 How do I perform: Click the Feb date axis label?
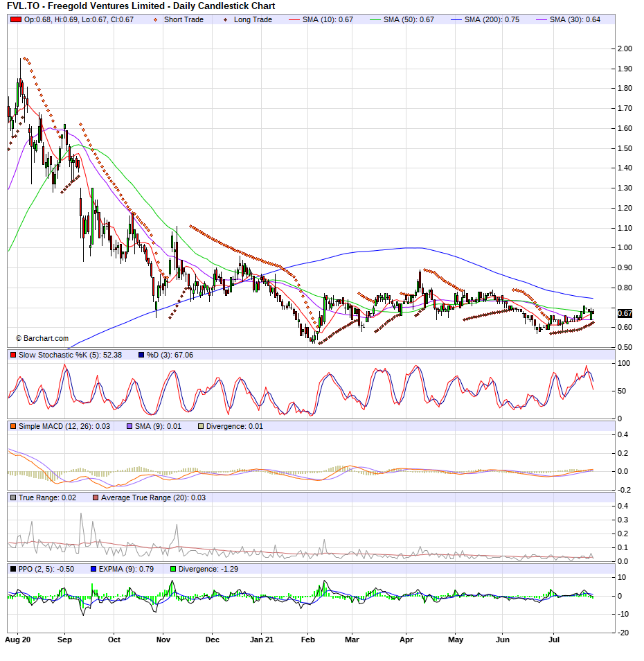click(x=308, y=640)
